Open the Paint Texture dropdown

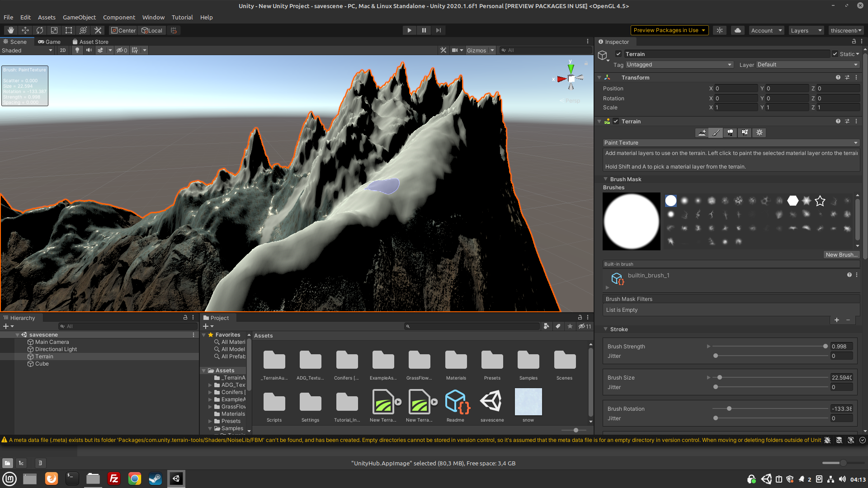(731, 142)
